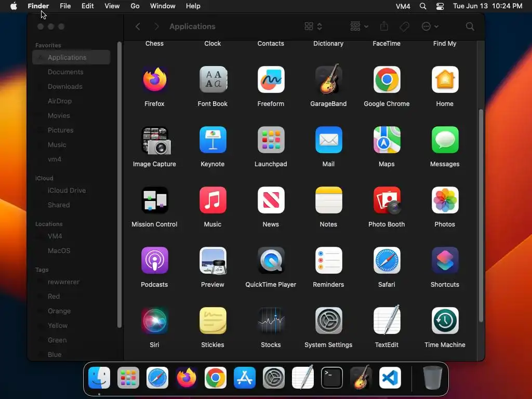Select the Reminders app icon
Screen dimensions: 532x399
click(x=328, y=261)
